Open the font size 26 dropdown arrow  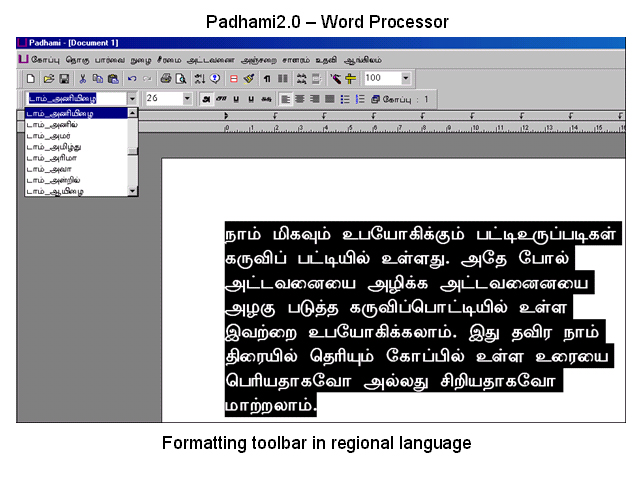point(187,99)
